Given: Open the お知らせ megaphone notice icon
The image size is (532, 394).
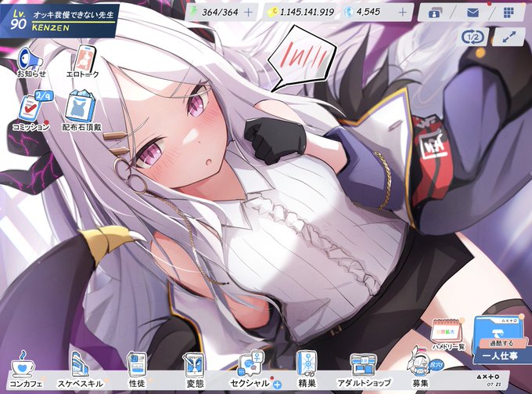Looking at the screenshot, I should pyautogui.click(x=31, y=63).
